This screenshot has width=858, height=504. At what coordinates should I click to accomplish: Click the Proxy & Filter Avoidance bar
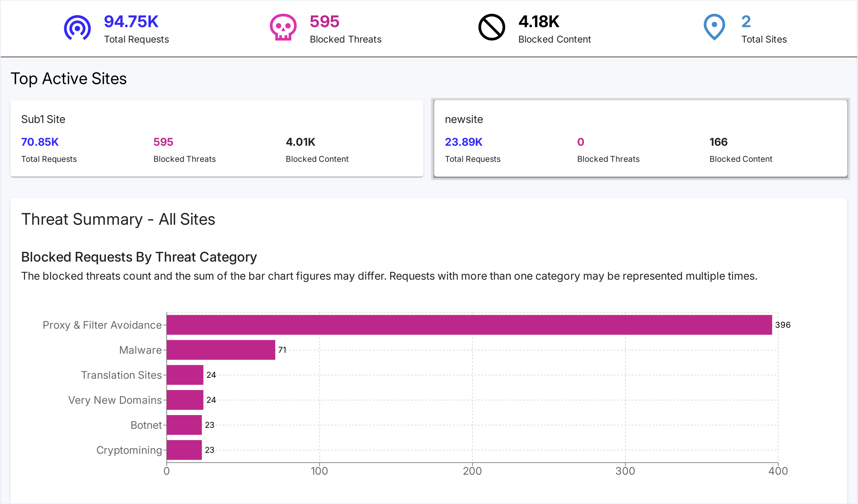[x=469, y=325]
